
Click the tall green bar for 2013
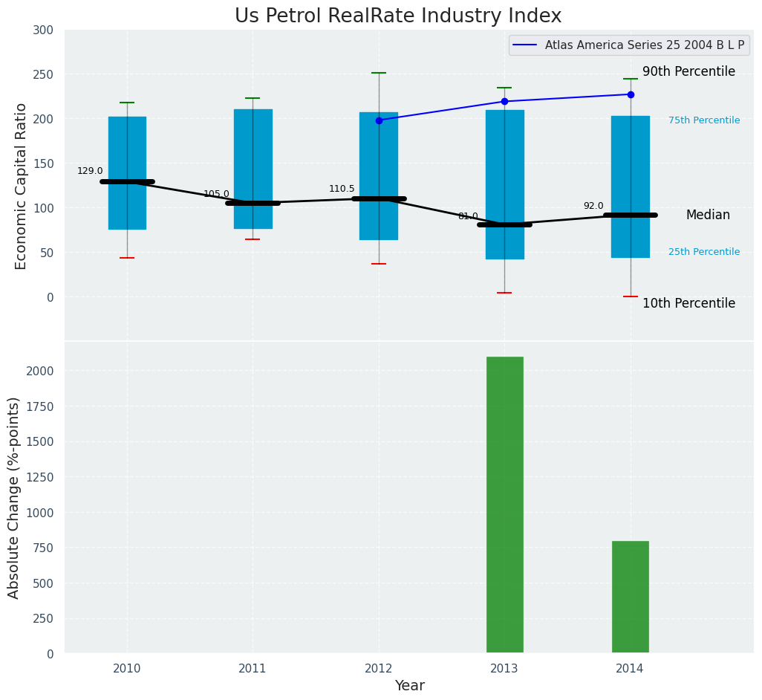point(504,505)
